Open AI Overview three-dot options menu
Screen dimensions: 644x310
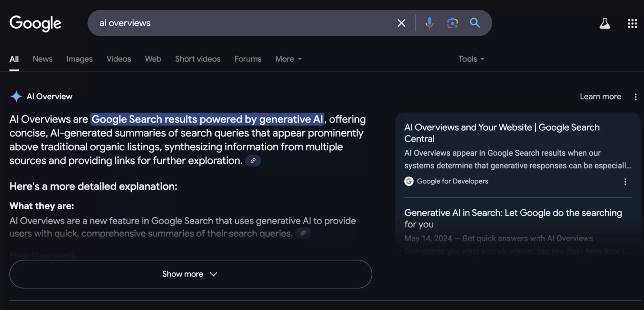pyautogui.click(x=635, y=97)
